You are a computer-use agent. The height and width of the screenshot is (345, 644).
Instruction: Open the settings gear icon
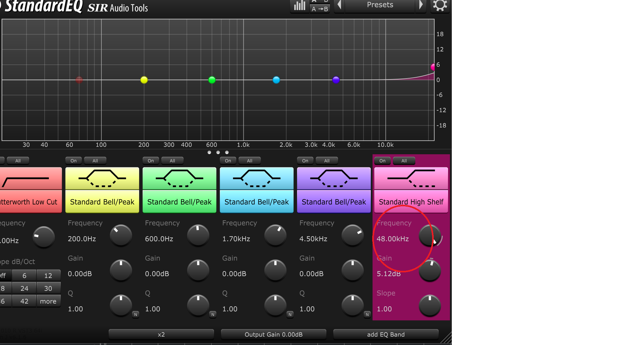440,5
